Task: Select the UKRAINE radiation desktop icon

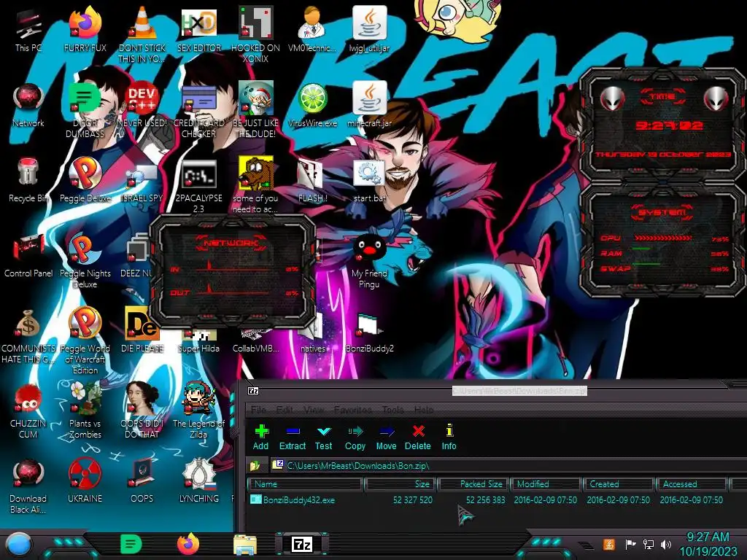Action: [85, 480]
